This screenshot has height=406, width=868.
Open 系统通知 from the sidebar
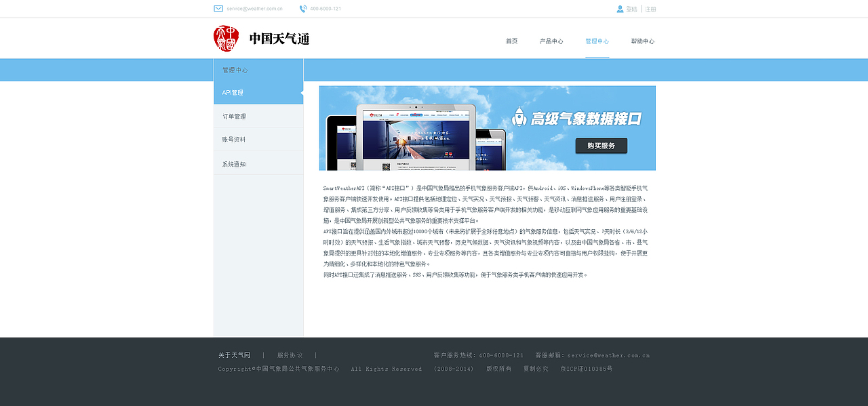tap(233, 163)
